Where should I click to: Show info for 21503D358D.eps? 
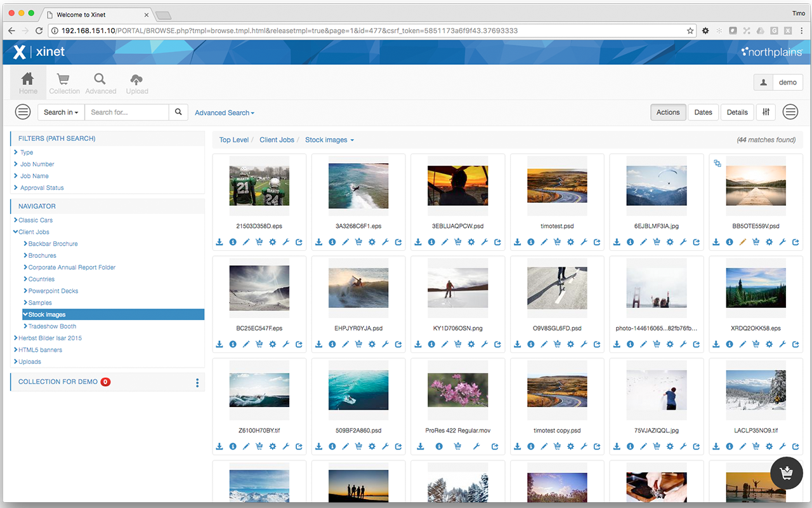(233, 242)
